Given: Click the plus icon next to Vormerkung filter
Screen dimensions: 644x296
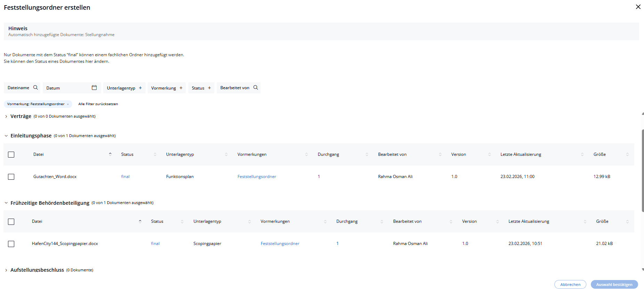Looking at the screenshot, I should pyautogui.click(x=181, y=88).
